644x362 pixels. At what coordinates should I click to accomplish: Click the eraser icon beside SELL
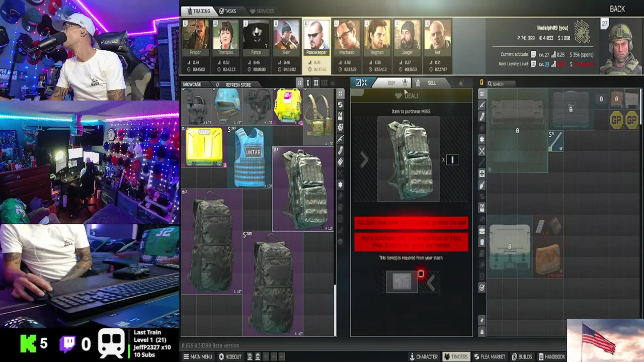[x=461, y=83]
